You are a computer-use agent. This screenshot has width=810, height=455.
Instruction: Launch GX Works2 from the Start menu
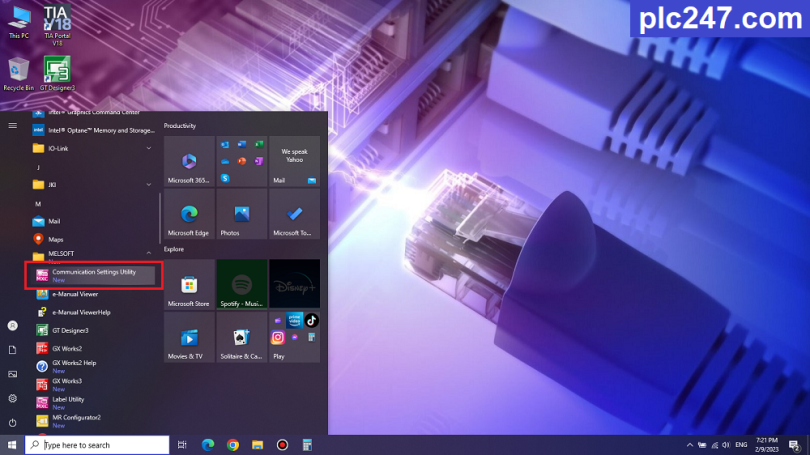click(x=67, y=348)
